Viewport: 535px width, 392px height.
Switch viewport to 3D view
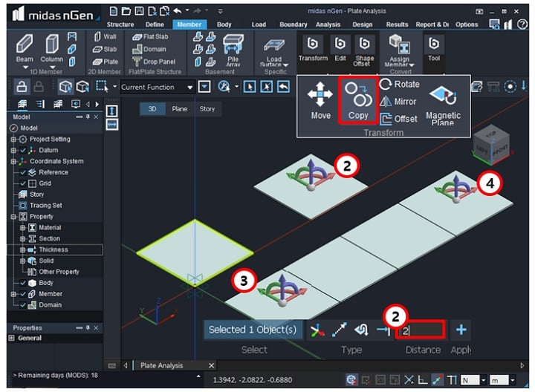pos(152,108)
